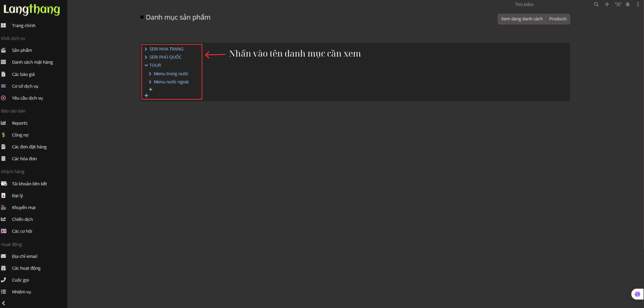Select Xem dạng danh sách view
Screen dimensions: 644x308
[521, 19]
